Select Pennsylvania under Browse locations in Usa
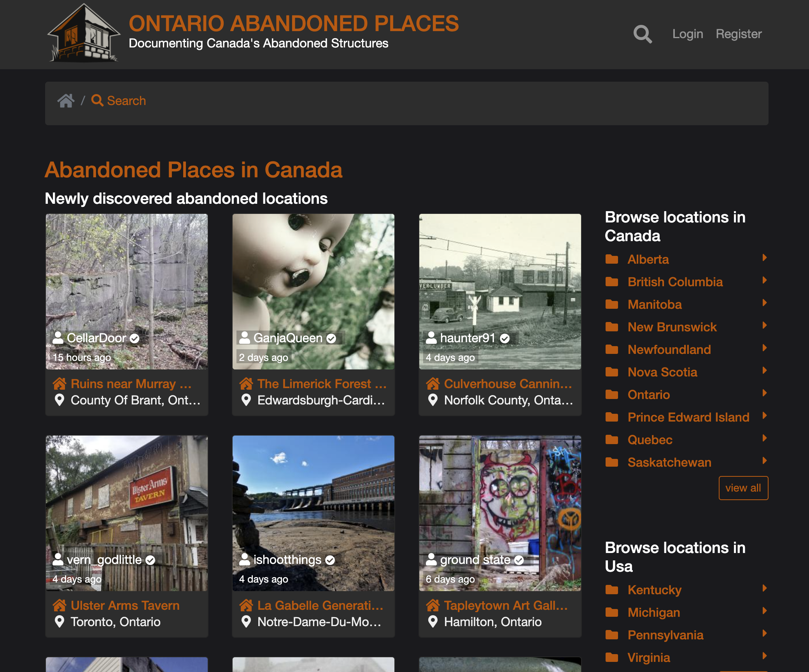 (665, 635)
